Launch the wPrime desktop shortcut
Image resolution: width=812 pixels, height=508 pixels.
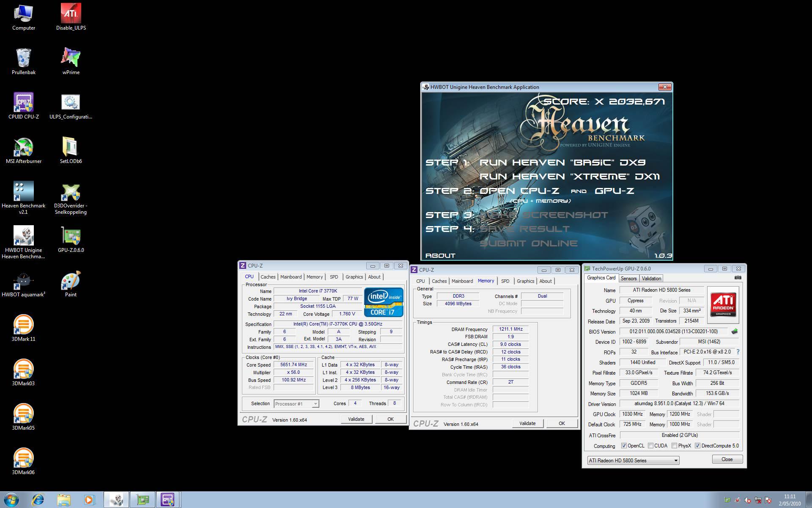click(x=71, y=62)
